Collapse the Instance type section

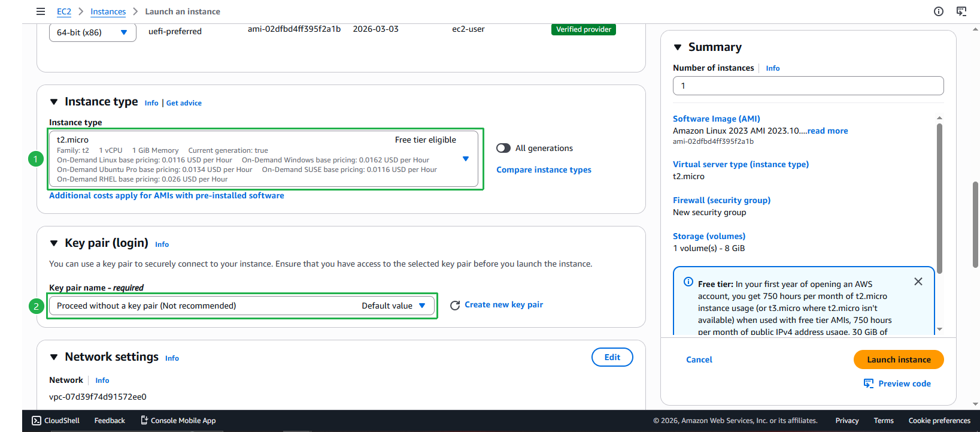tap(54, 102)
